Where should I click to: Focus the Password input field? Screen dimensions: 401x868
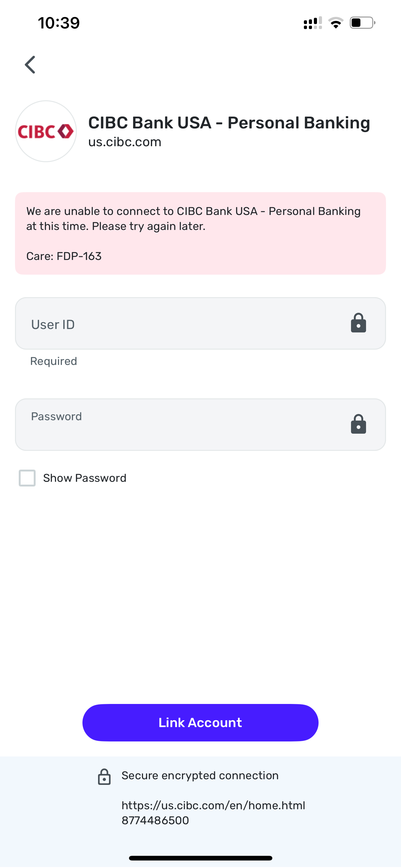pos(200,425)
